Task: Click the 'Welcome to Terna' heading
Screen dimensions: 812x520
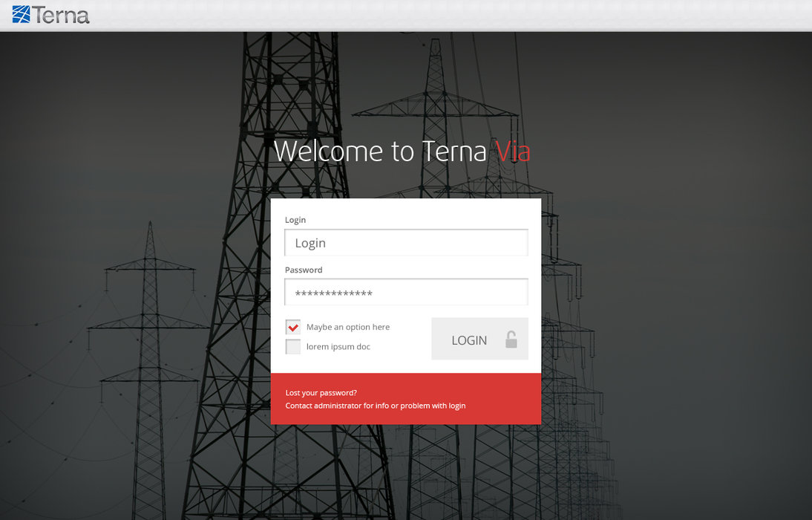Action: (x=380, y=152)
